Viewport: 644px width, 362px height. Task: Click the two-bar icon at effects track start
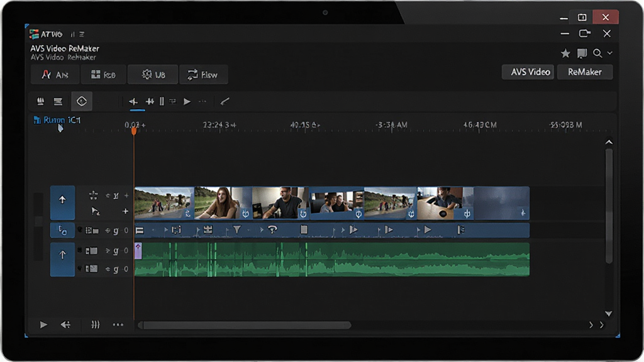pyautogui.click(x=140, y=231)
